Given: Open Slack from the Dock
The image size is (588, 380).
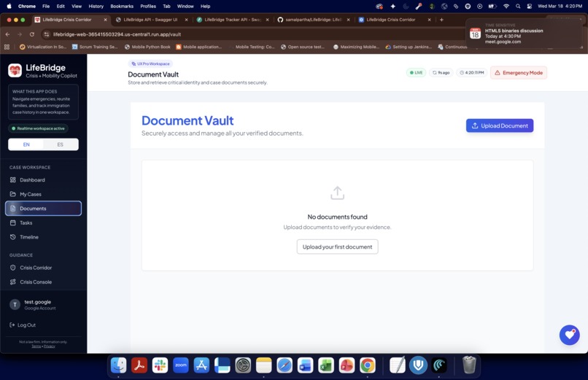Looking at the screenshot, I should coord(160,365).
